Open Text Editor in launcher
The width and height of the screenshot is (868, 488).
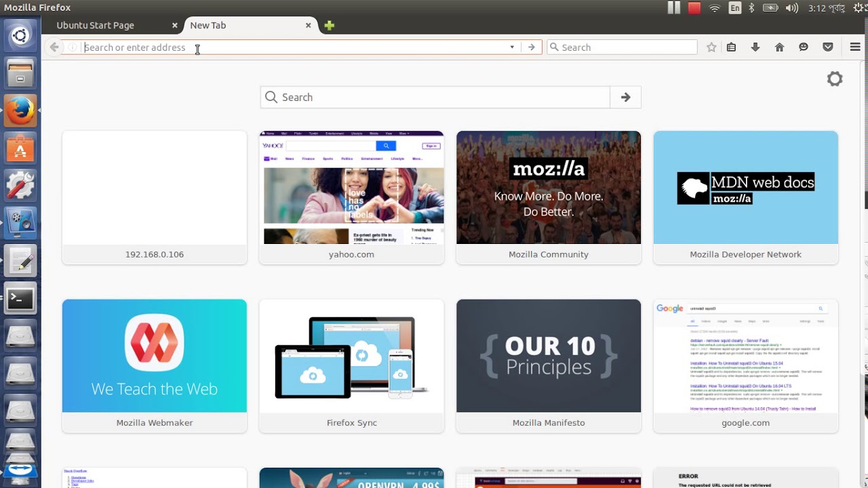tap(20, 260)
